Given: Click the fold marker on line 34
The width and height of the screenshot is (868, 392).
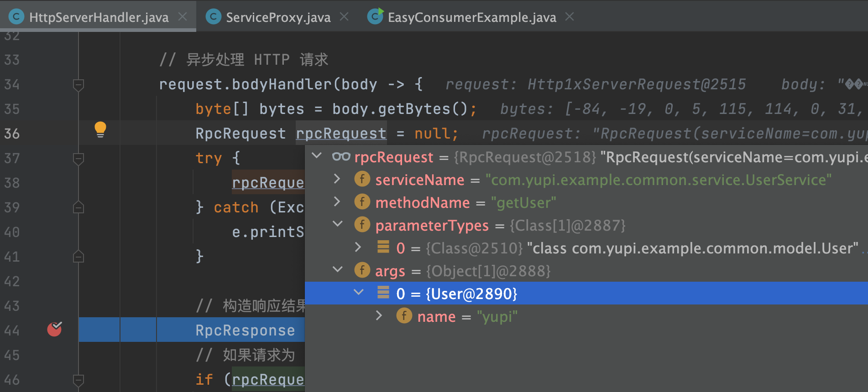Looking at the screenshot, I should (78, 84).
